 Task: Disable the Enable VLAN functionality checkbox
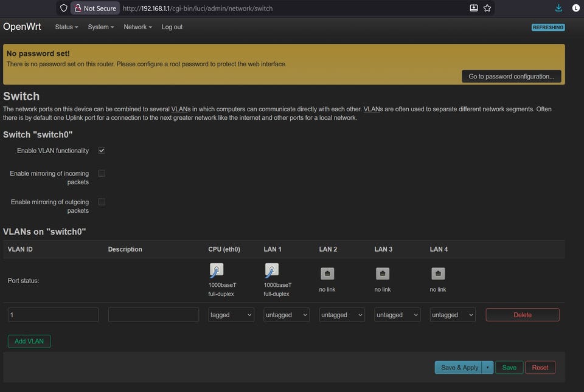pos(102,151)
